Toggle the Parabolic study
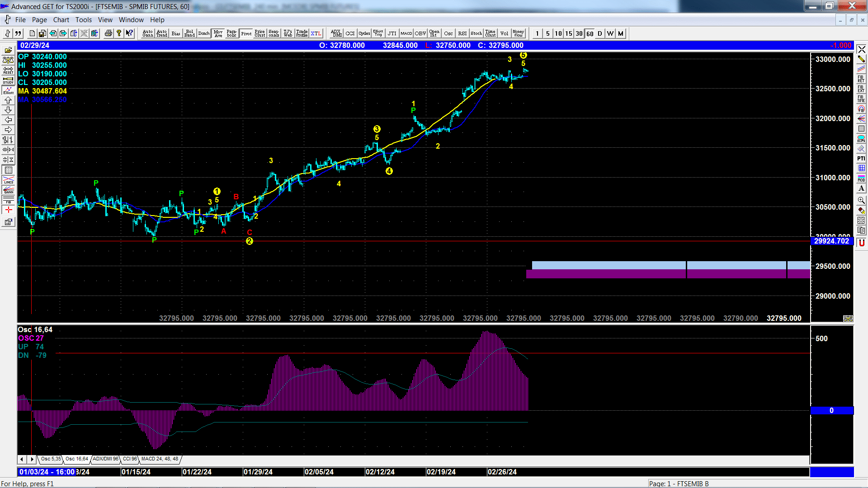 pyautogui.click(x=232, y=33)
